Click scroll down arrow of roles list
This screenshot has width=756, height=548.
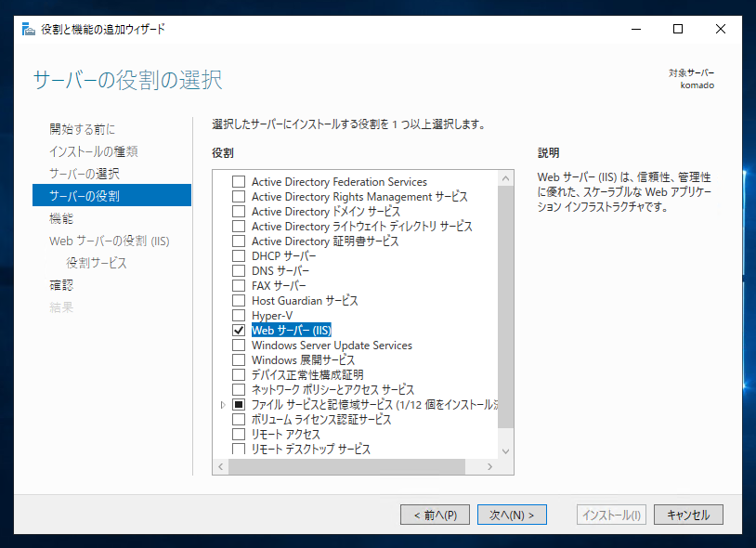pos(505,451)
